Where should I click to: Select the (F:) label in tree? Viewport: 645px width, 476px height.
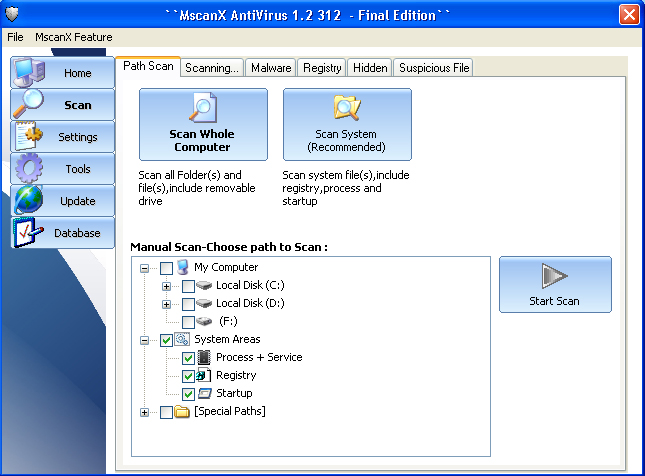[228, 321]
